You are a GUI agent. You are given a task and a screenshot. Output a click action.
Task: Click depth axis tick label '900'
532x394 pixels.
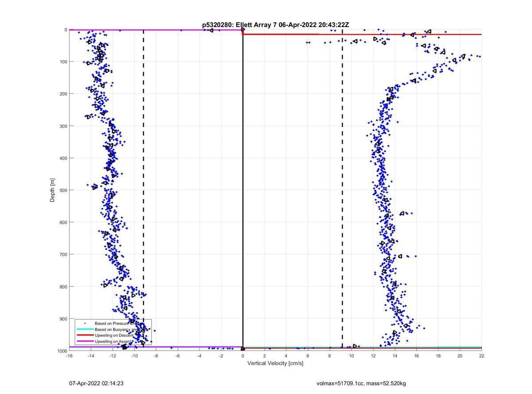point(63,319)
